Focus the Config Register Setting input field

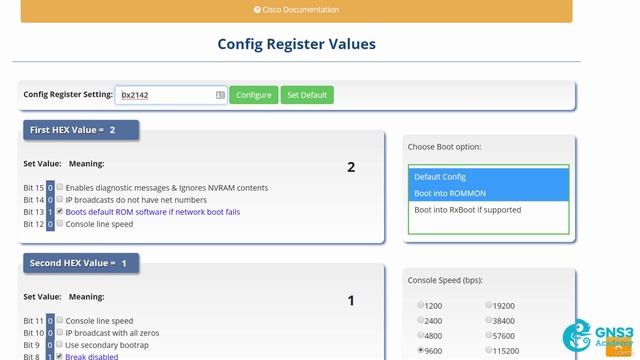171,95
